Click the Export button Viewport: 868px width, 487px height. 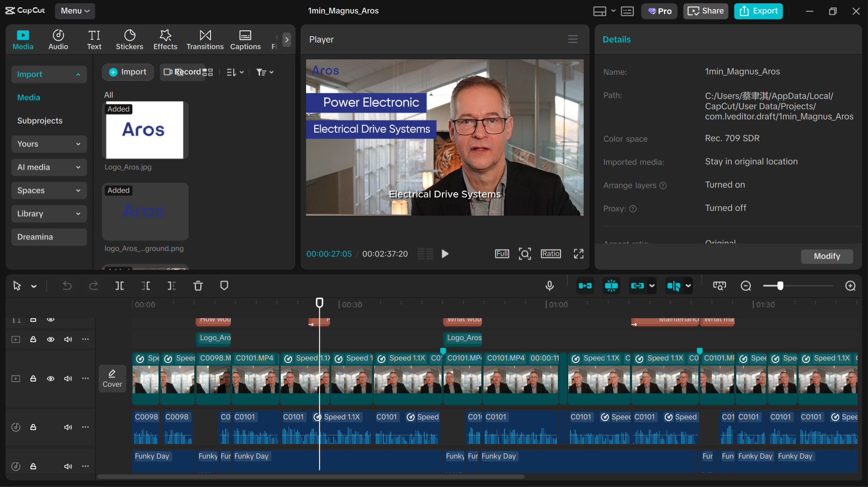758,11
